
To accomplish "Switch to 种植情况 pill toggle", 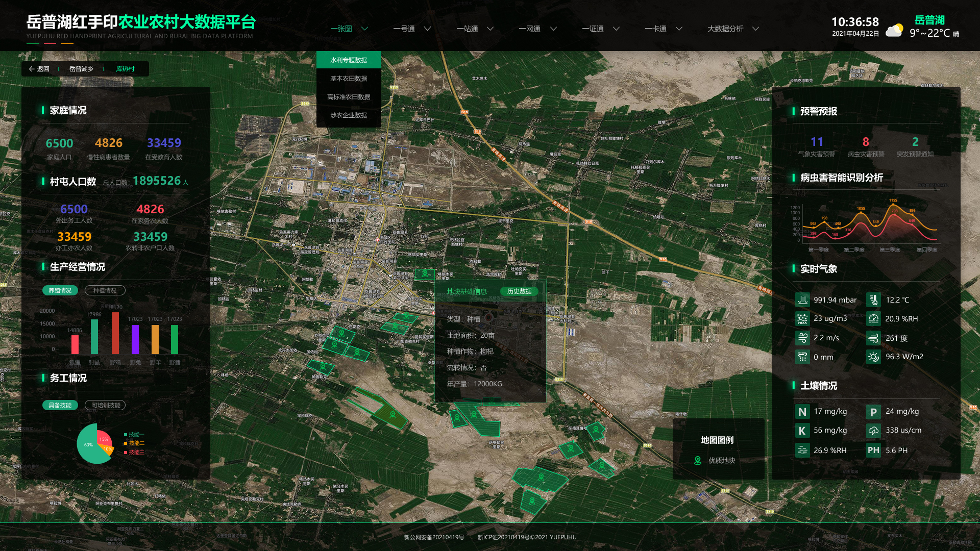I will (x=105, y=290).
